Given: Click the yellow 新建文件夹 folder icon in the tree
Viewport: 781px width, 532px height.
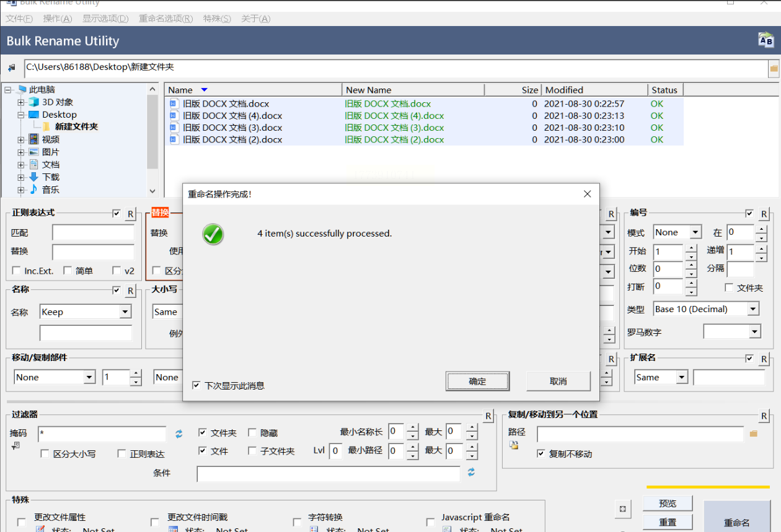Looking at the screenshot, I should pyautogui.click(x=46, y=127).
